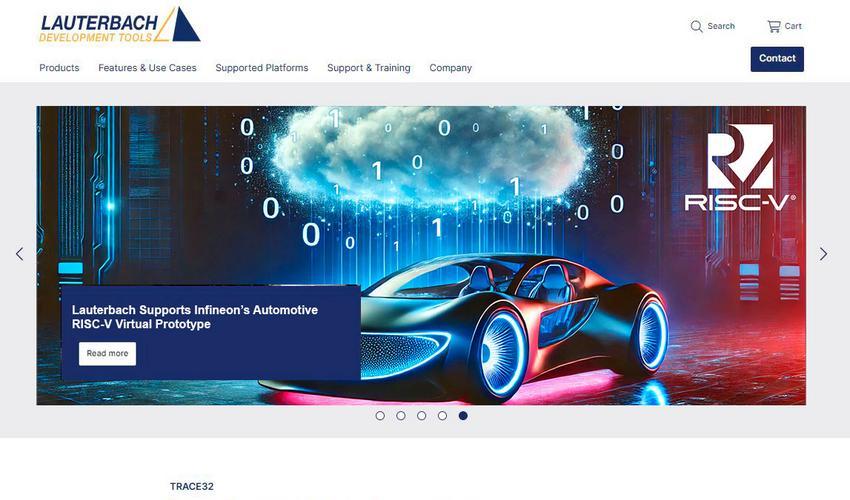
Task: Open Support & Training menu
Action: pos(369,68)
